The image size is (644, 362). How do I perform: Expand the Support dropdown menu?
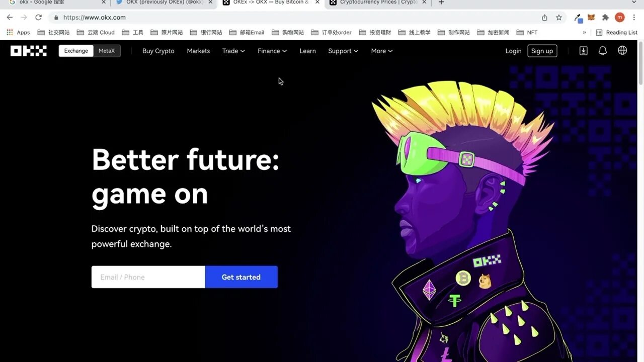point(343,51)
